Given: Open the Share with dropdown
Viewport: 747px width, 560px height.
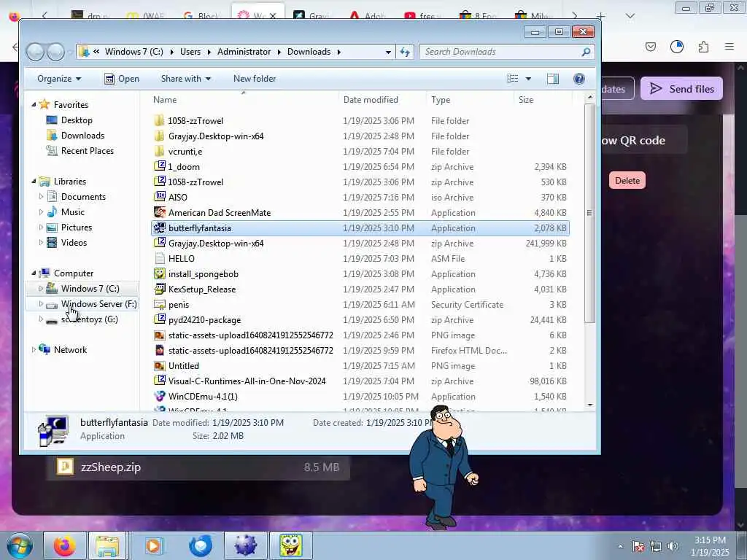Looking at the screenshot, I should pos(186,79).
